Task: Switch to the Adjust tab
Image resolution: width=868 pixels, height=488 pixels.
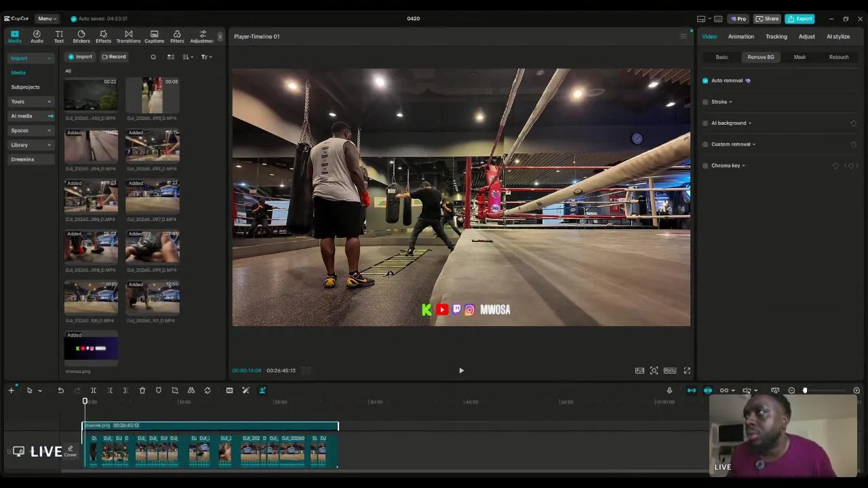Action: (806, 37)
